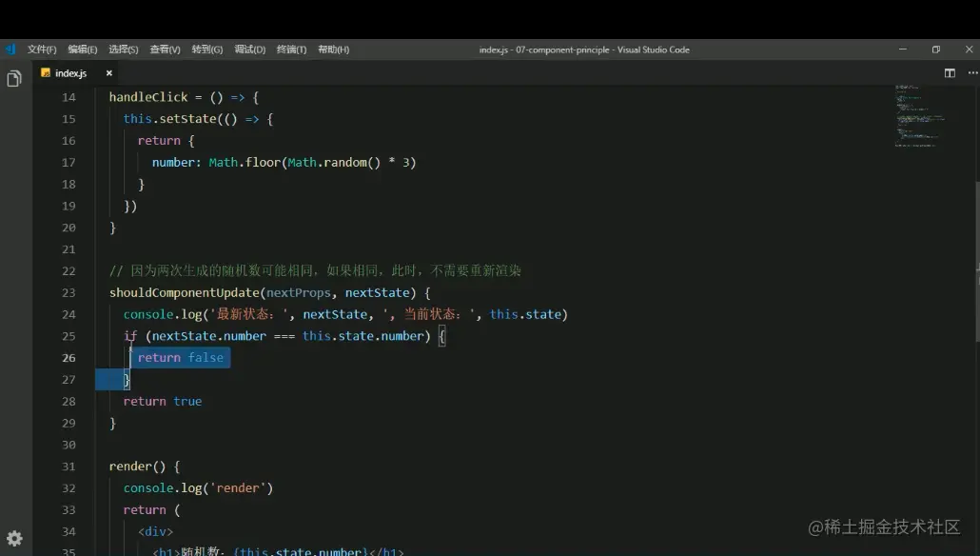Click 'render()' on line 31

click(x=138, y=467)
